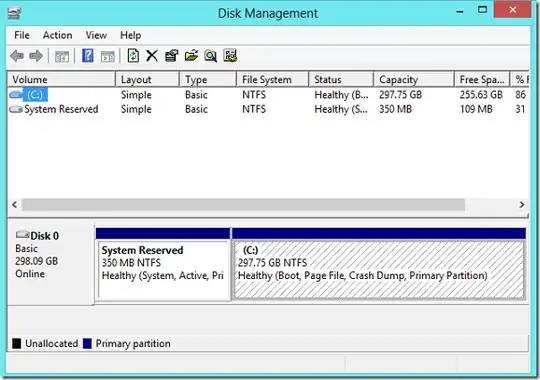Click the NTFS cell in (C:) row
Screen dimensions: 540x380
(x=254, y=94)
